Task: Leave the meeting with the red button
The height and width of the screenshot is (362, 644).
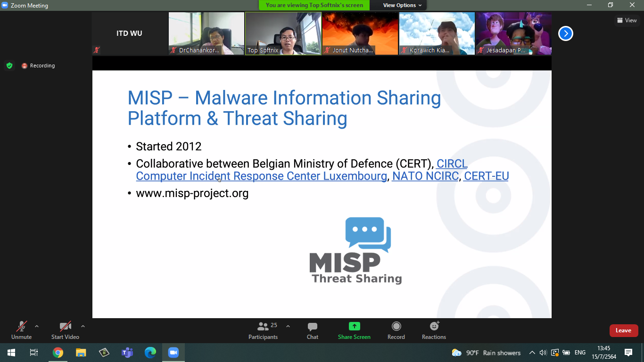Action: (x=623, y=330)
